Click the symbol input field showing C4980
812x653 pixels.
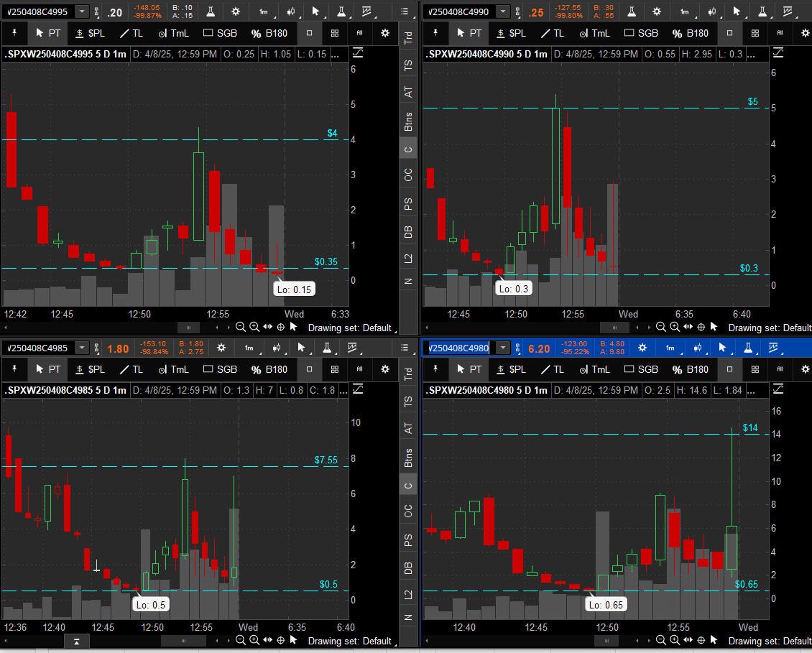click(458, 348)
